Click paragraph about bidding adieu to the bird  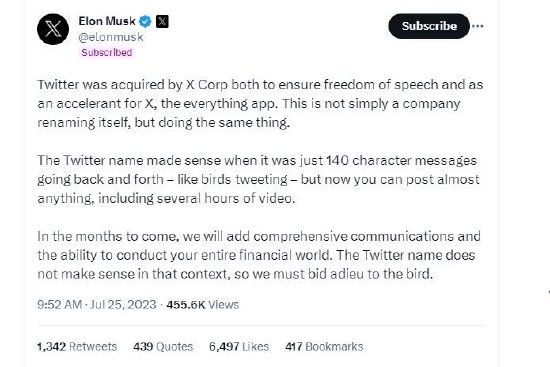coord(259,255)
